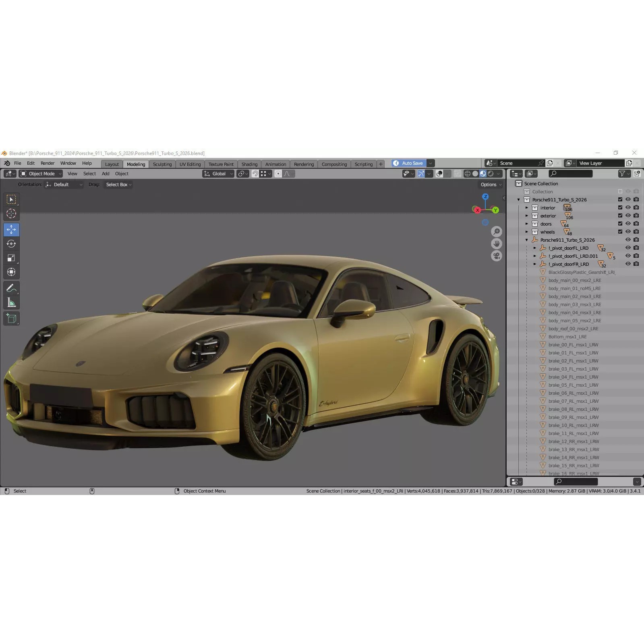Open the File menu

pos(18,163)
